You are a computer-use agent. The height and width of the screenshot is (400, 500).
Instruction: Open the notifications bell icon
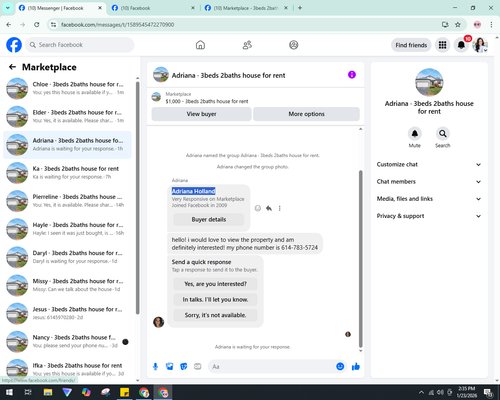coord(461,45)
